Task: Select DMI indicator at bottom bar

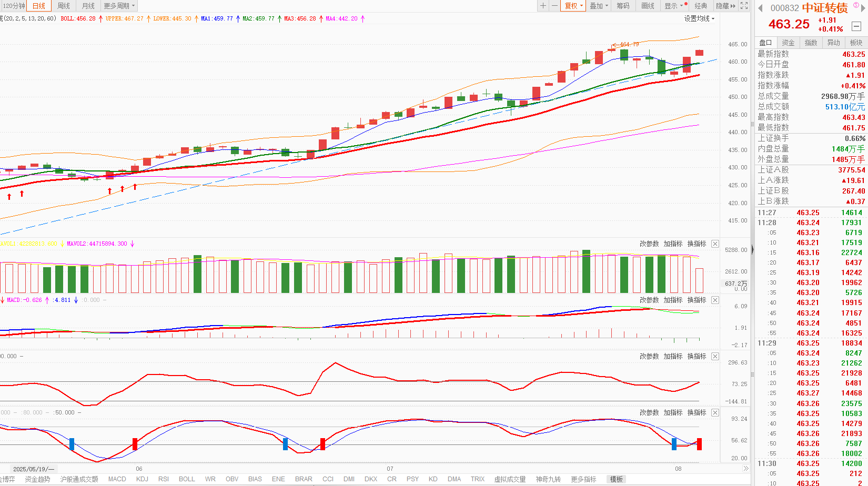Action: click(x=349, y=479)
